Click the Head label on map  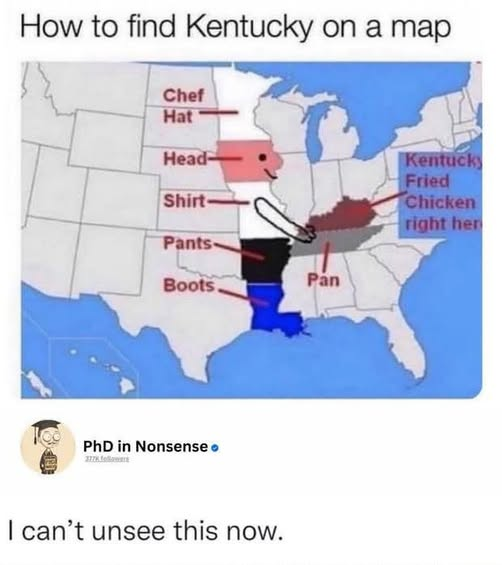click(186, 159)
